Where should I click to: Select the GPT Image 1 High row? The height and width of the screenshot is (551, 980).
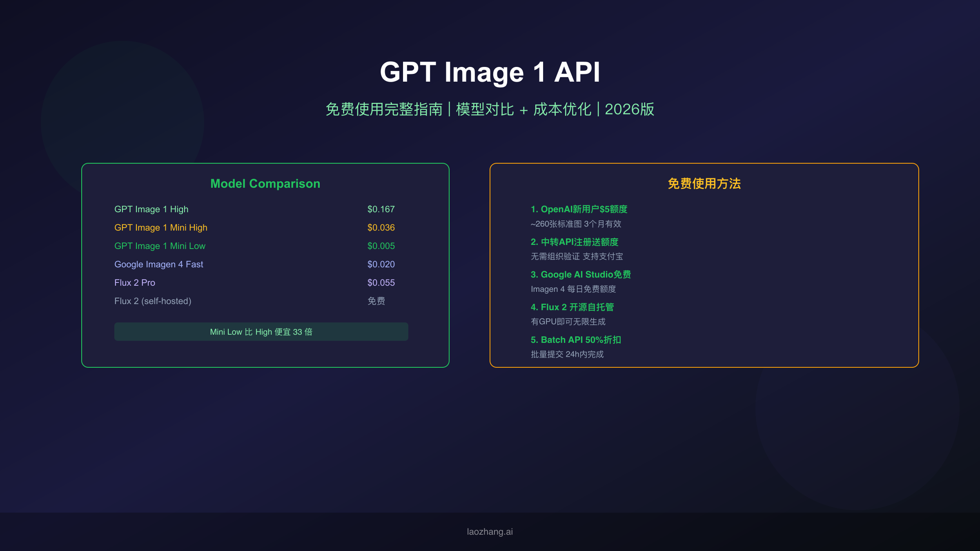pyautogui.click(x=151, y=209)
